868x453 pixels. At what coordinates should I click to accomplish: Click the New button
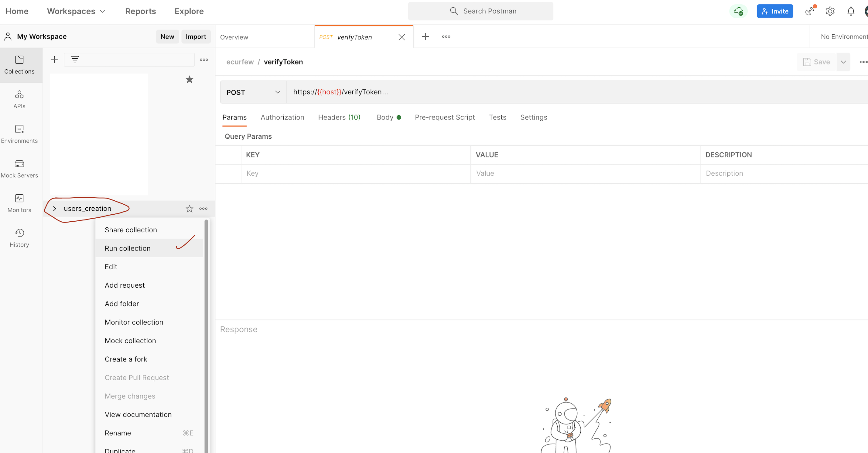tap(167, 36)
